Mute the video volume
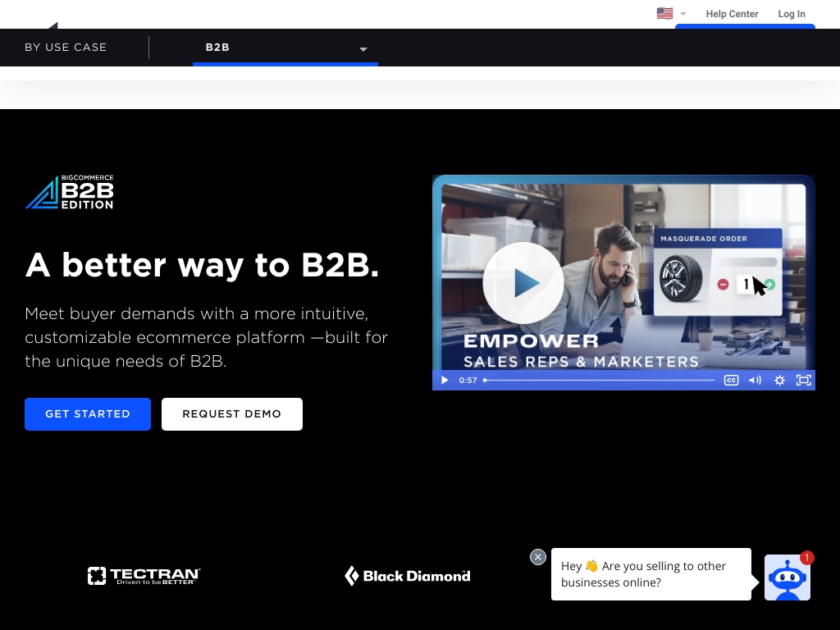The width and height of the screenshot is (840, 630). click(755, 380)
